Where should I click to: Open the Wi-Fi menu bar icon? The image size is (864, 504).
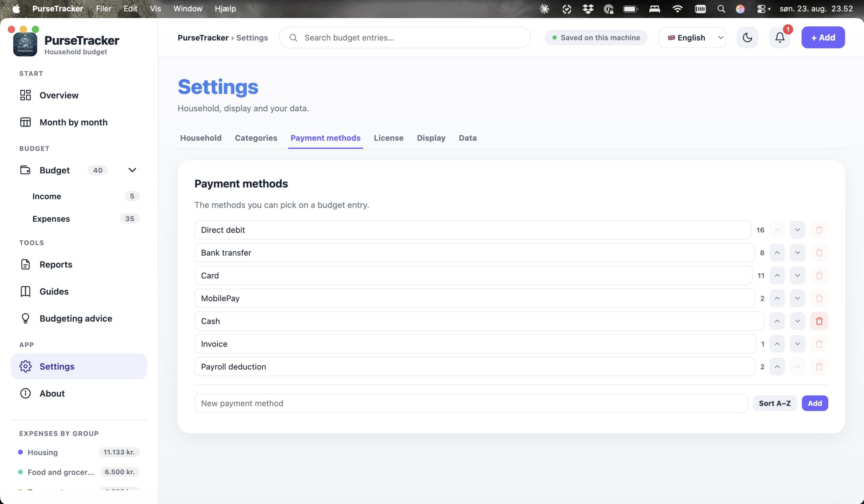677,8
